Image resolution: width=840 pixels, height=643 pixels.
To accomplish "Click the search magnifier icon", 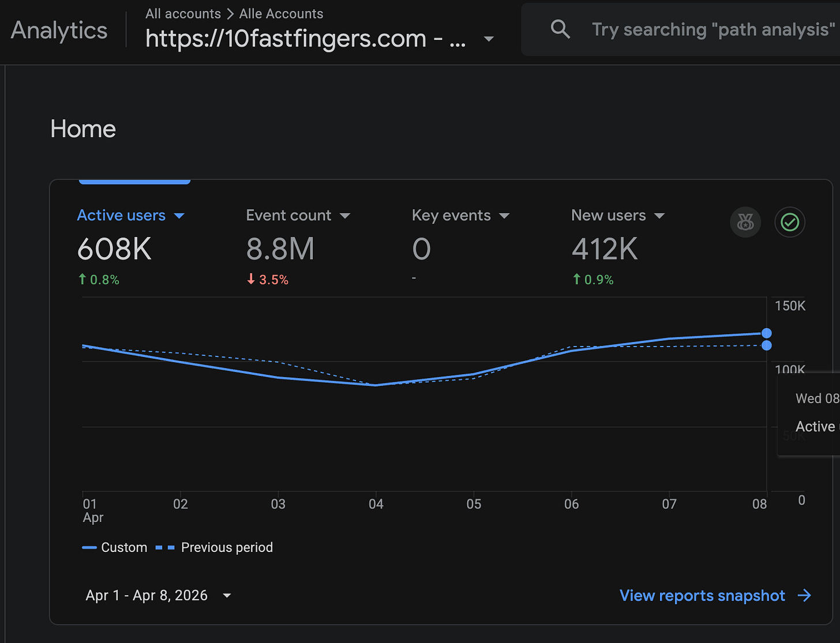I will [x=560, y=29].
